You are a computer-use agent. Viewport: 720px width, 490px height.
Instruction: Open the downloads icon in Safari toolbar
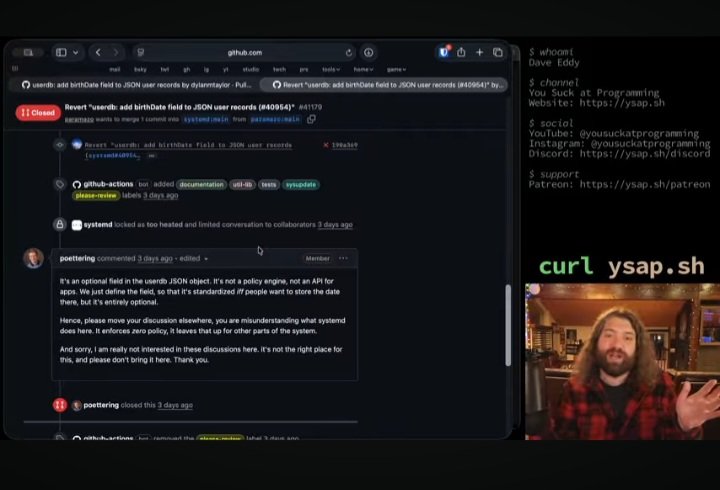368,52
